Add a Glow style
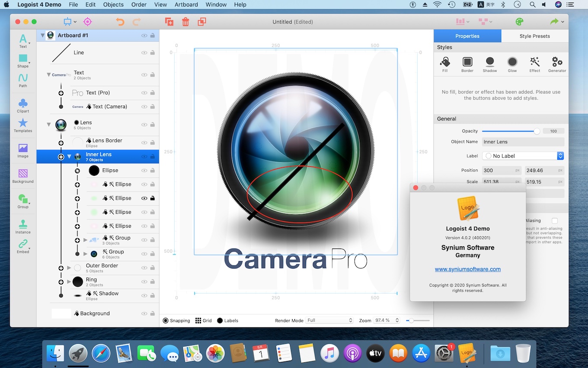 [x=512, y=63]
